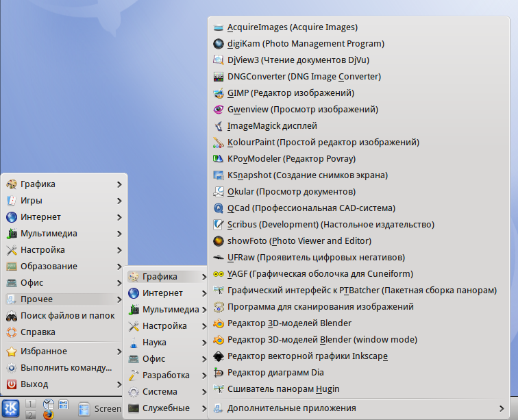Click the Okular icon
This screenshot has width=518, height=420.
(x=219, y=192)
